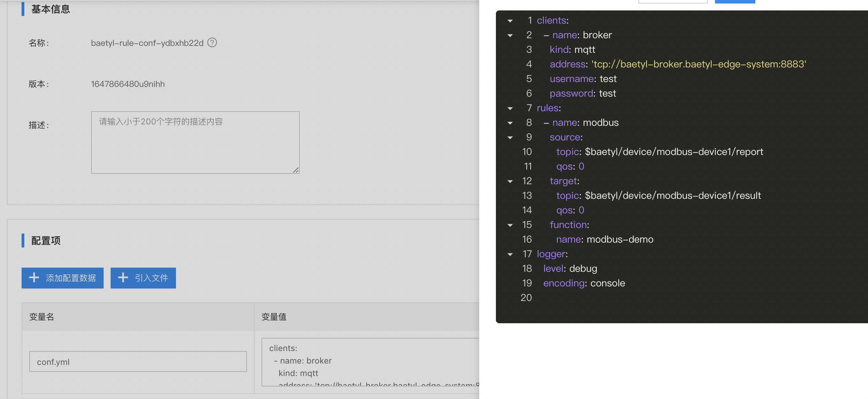Click the help icon next to the config name
This screenshot has height=399, width=868.
click(212, 43)
